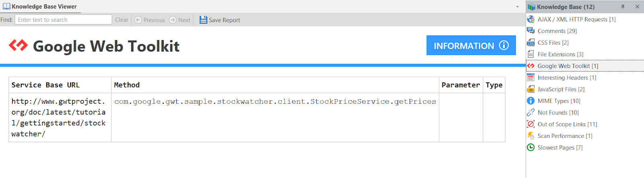Save the report with Save Report button

click(x=220, y=20)
